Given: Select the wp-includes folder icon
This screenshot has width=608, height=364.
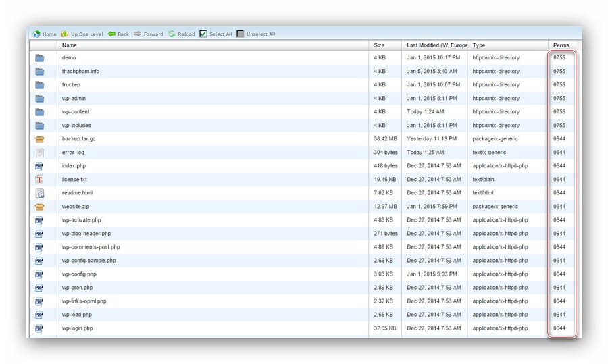Looking at the screenshot, I should 40,126.
